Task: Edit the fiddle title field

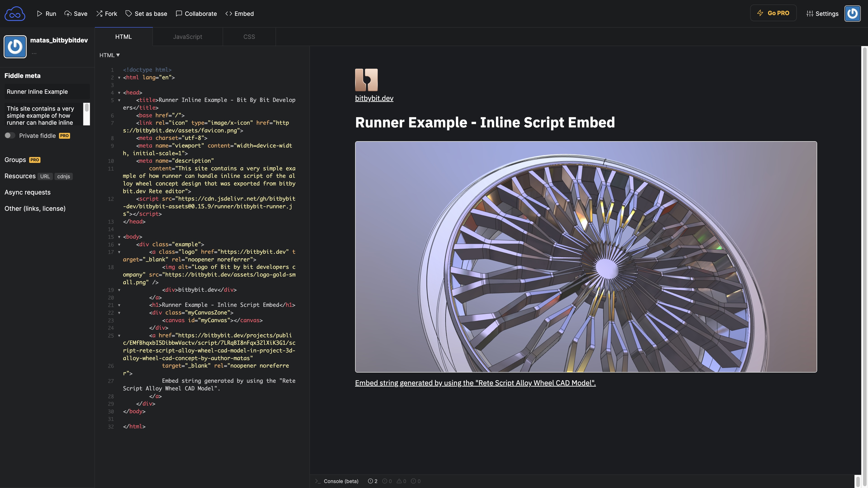Action: [47, 91]
